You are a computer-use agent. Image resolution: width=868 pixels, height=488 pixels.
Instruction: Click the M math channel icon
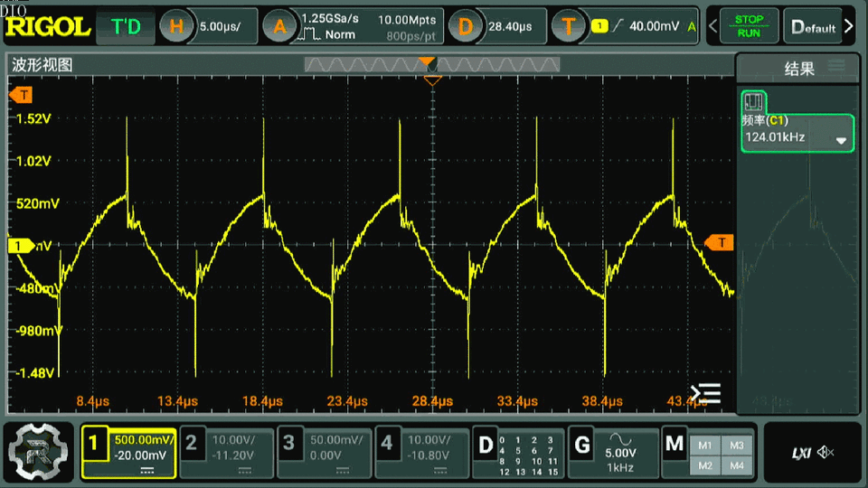[x=675, y=443]
